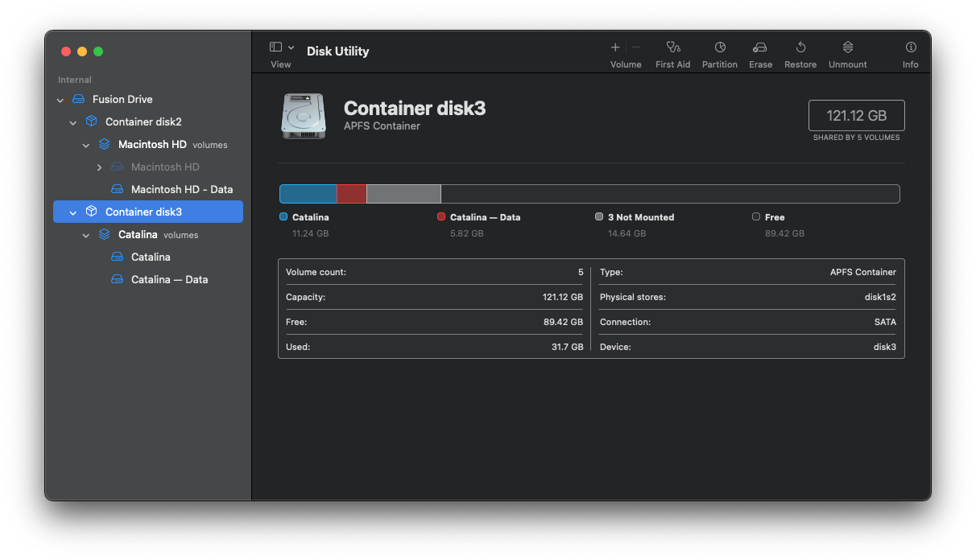
Task: Click the Used 31.7 GB value
Action: tap(567, 347)
